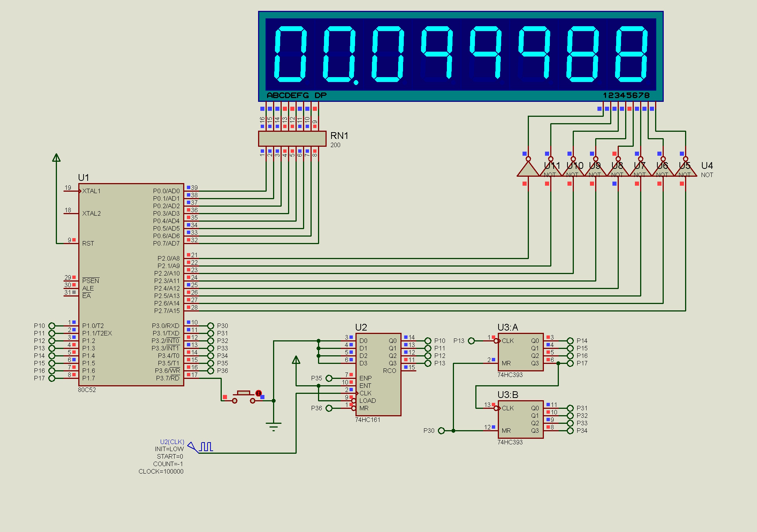Click the P10 terminal at U1 pin P1.0/T2
The width and height of the screenshot is (757, 532).
[x=52, y=326]
